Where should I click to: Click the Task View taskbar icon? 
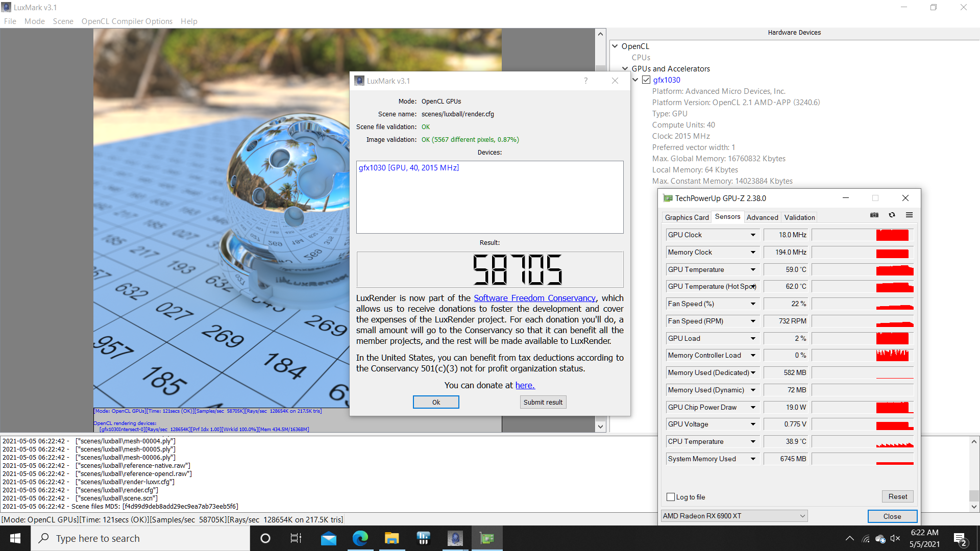tap(296, 538)
